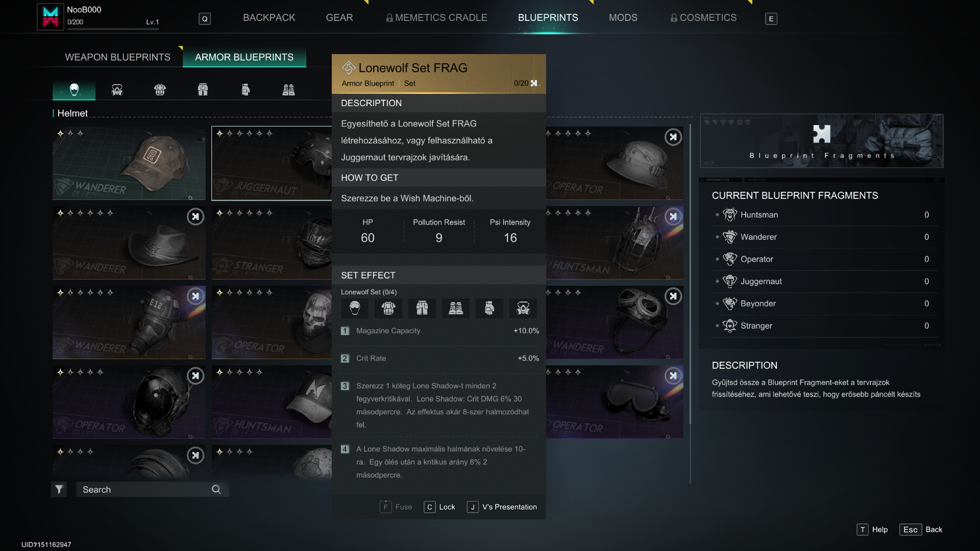Click Lonewolf set helmet slot icon
The image size is (980, 551).
355,308
